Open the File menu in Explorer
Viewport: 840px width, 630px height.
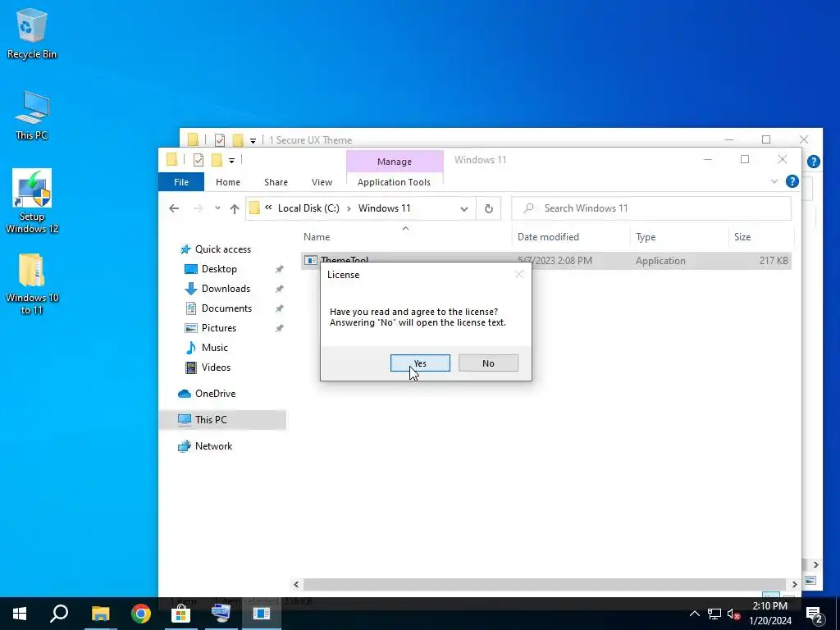click(x=181, y=182)
